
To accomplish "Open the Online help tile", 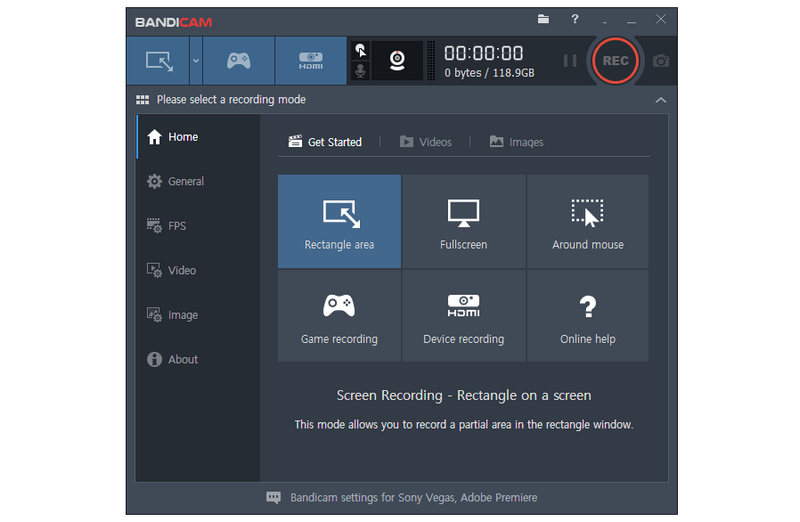I will point(588,316).
